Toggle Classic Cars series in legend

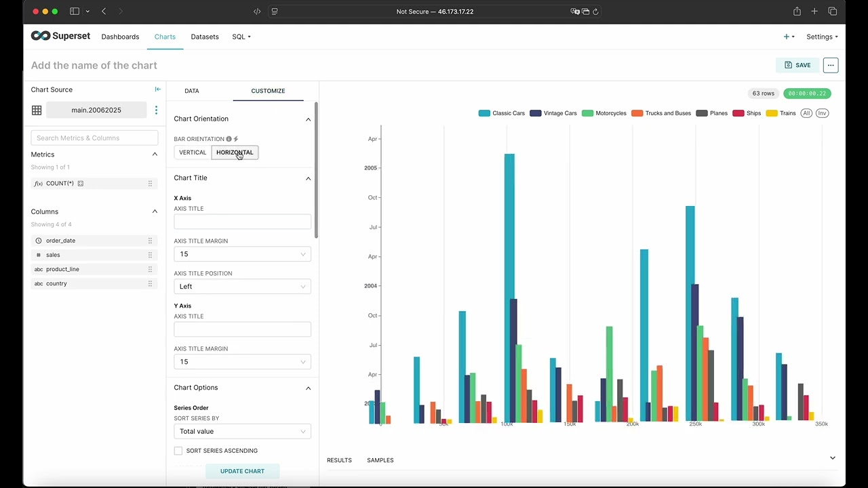tap(502, 113)
